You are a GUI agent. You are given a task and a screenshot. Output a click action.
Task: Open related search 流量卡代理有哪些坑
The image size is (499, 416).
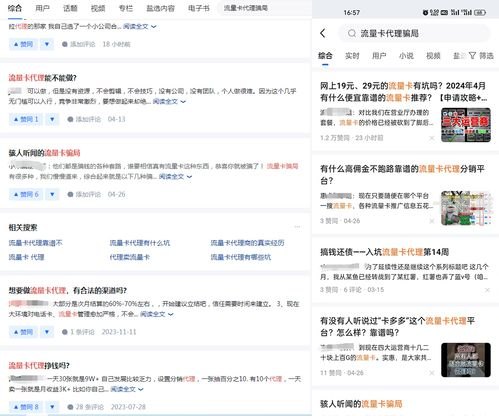pos(241,257)
